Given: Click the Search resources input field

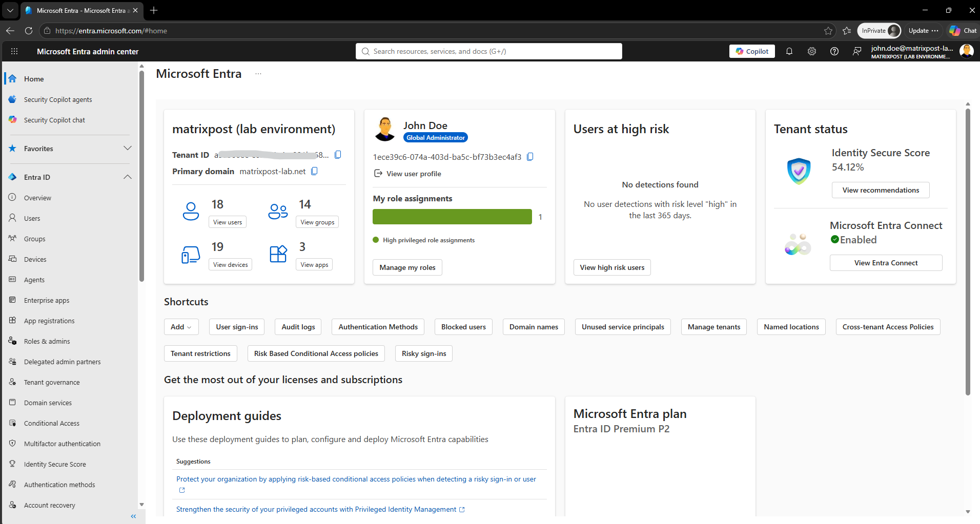Looking at the screenshot, I should point(489,51).
